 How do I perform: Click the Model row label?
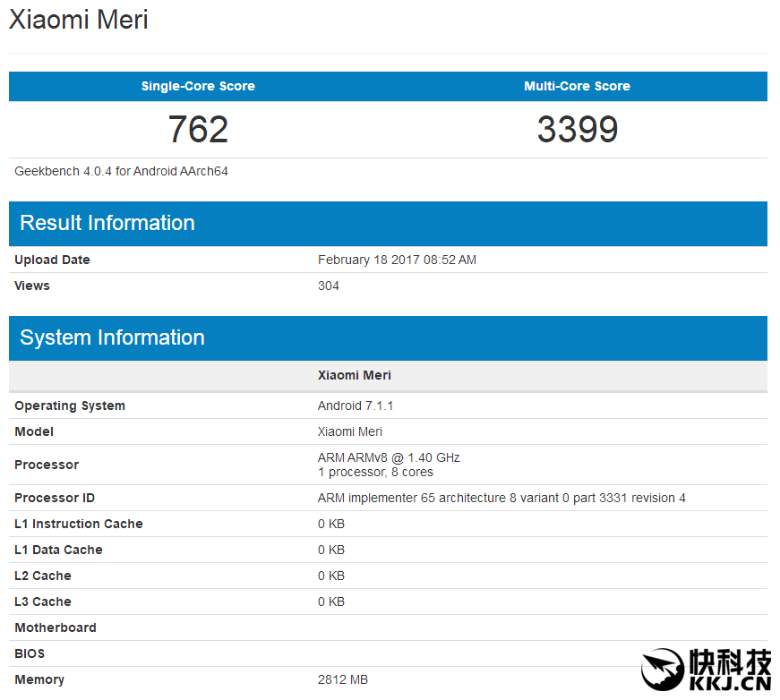34,431
